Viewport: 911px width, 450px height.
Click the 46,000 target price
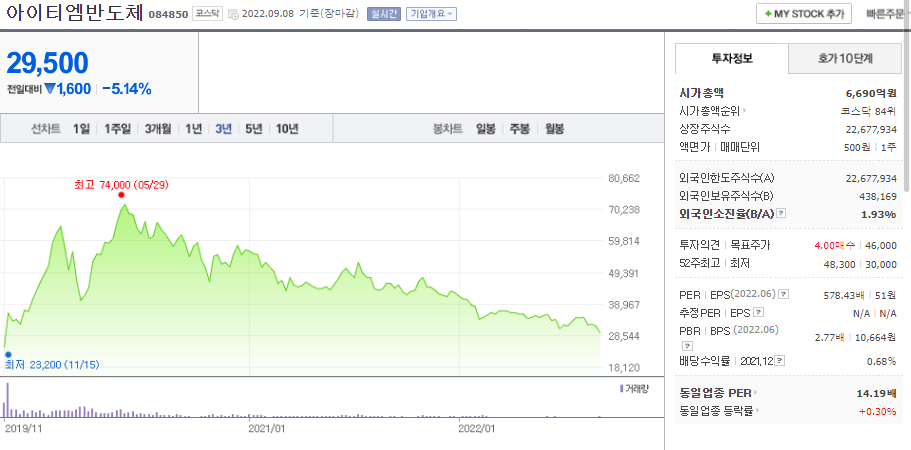pyautogui.click(x=881, y=245)
